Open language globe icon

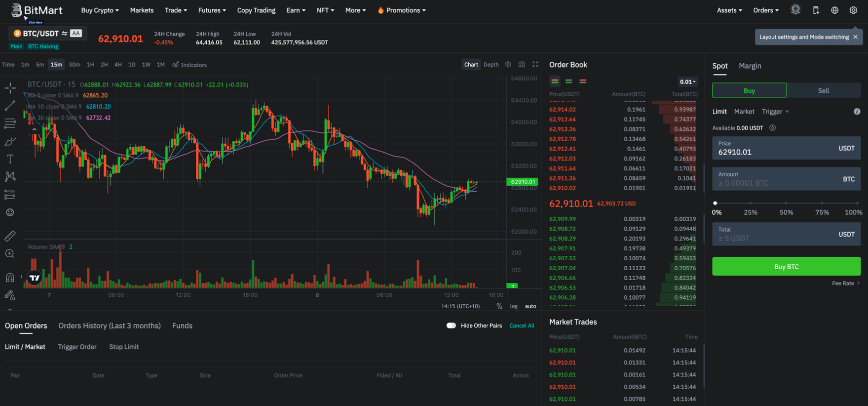click(834, 10)
